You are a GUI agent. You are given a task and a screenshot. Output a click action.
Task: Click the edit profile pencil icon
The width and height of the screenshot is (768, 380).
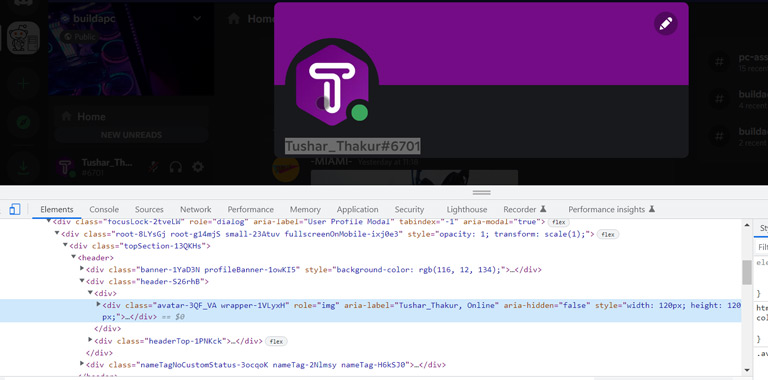pos(666,24)
